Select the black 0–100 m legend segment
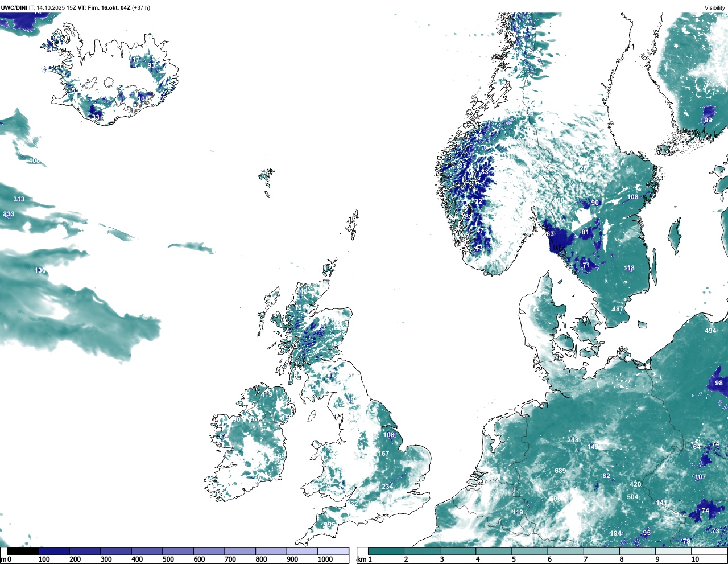The height and width of the screenshot is (564, 728). coord(23,551)
